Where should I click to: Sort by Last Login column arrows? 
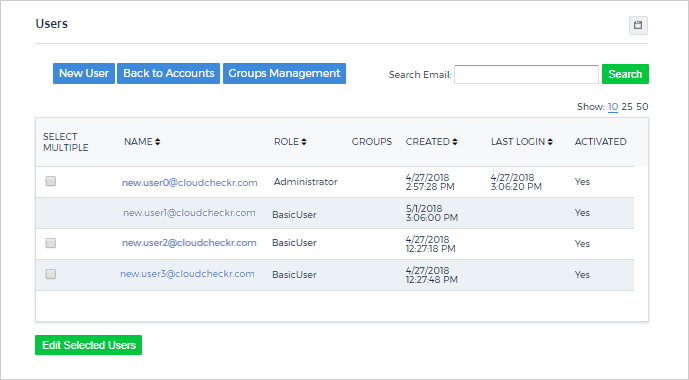point(550,141)
